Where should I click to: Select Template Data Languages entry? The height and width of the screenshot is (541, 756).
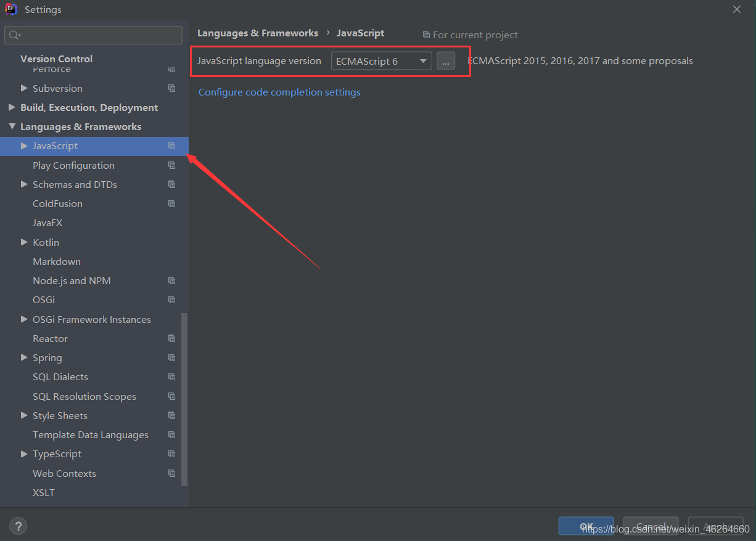coord(91,434)
